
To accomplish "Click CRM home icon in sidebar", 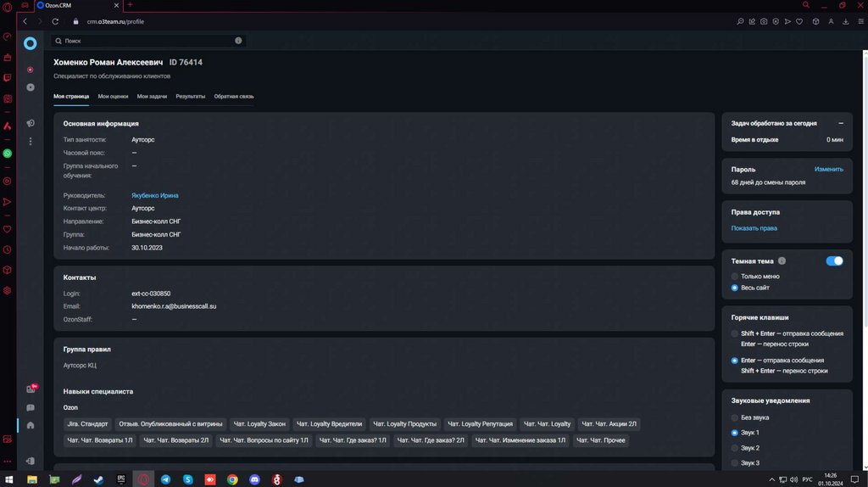I will (31, 426).
